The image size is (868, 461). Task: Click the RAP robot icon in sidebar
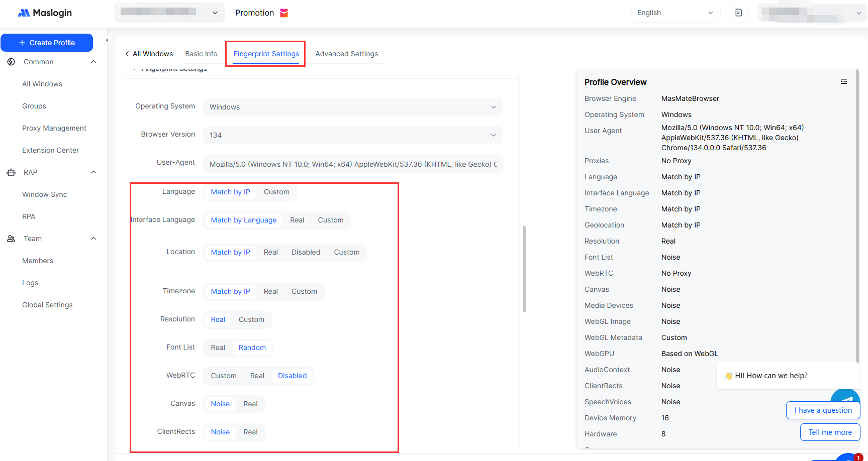coord(11,172)
